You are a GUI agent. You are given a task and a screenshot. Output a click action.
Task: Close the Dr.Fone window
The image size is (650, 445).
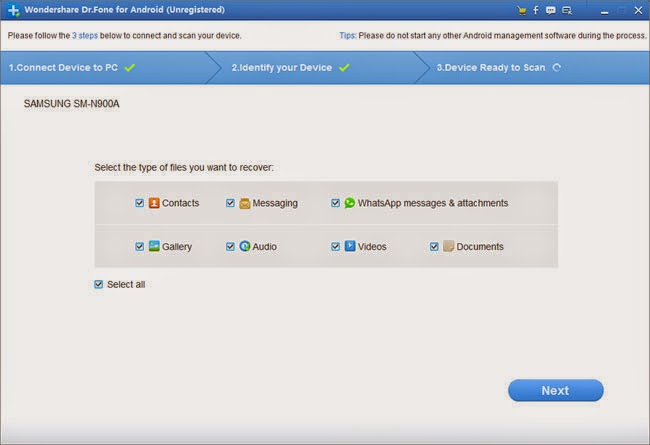pyautogui.click(x=638, y=10)
